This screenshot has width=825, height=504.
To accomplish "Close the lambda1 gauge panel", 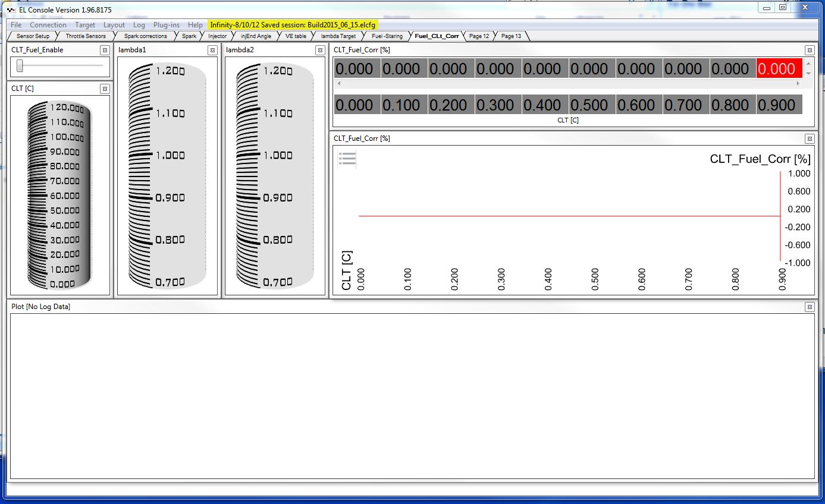I will click(x=212, y=50).
